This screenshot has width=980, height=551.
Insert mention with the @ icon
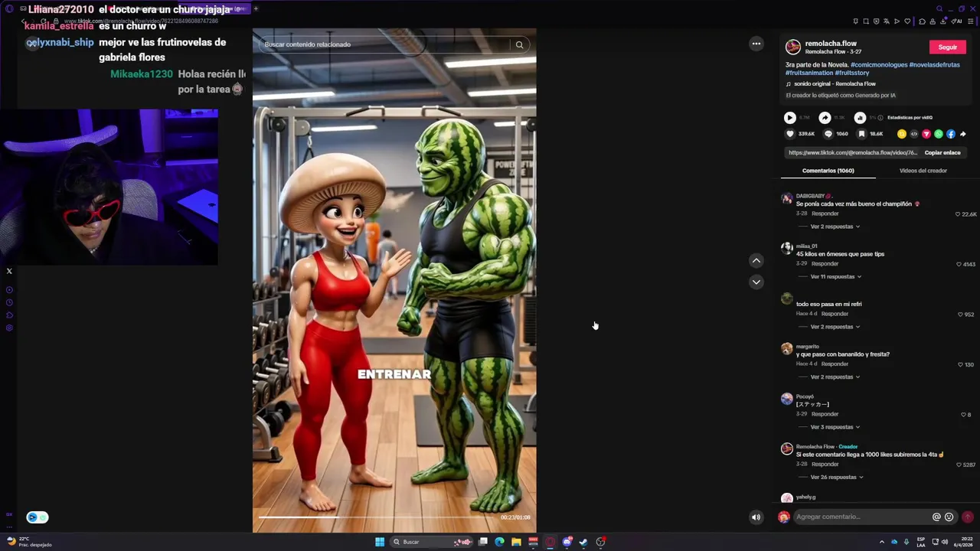936,517
